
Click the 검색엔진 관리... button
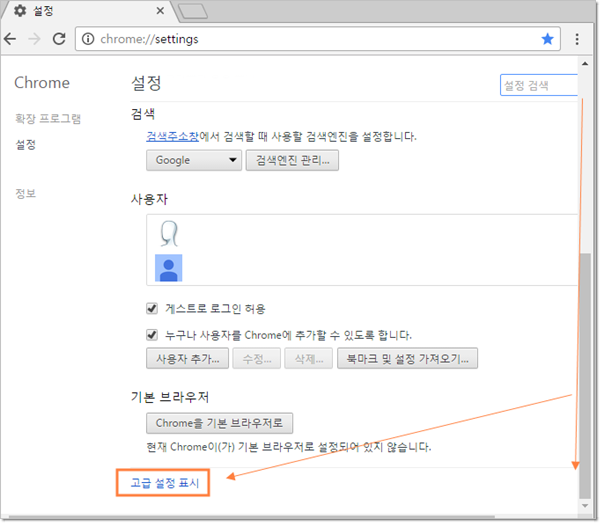(292, 160)
